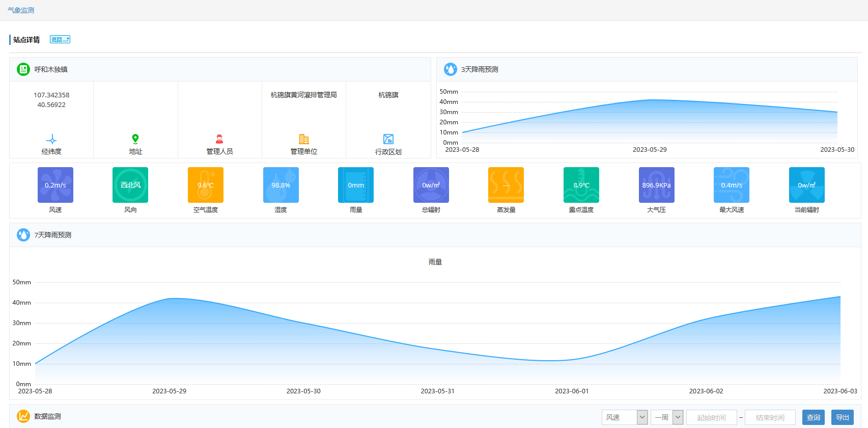Viewport: 868px width, 428px height.
Task: Click the 起始时间 start time field
Action: coord(711,417)
